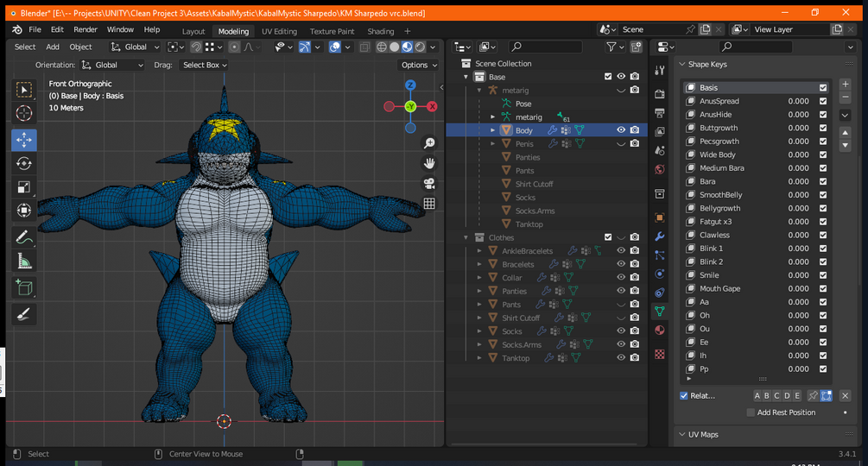The width and height of the screenshot is (868, 466).
Task: Click the View Layer name field
Action: click(789, 29)
